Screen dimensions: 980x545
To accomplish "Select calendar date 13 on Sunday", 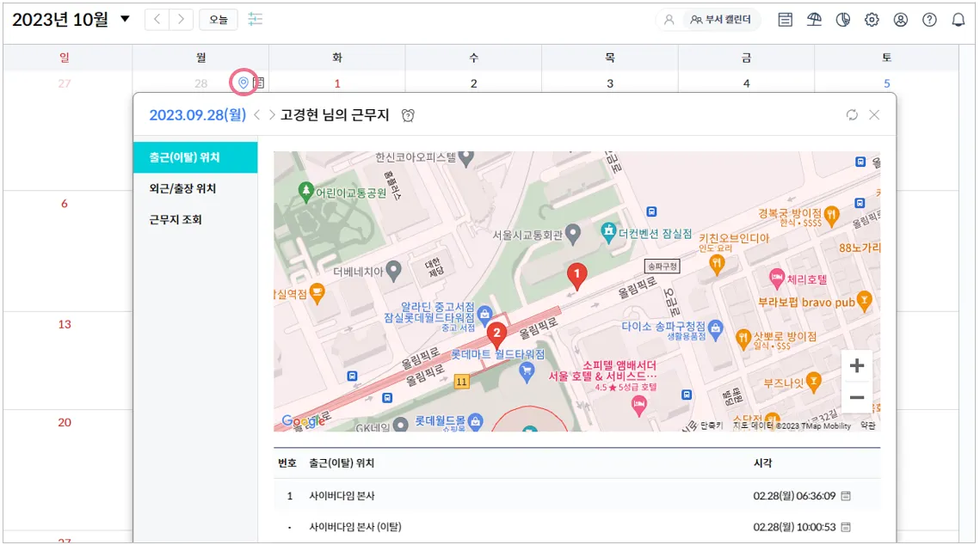I will [x=65, y=324].
